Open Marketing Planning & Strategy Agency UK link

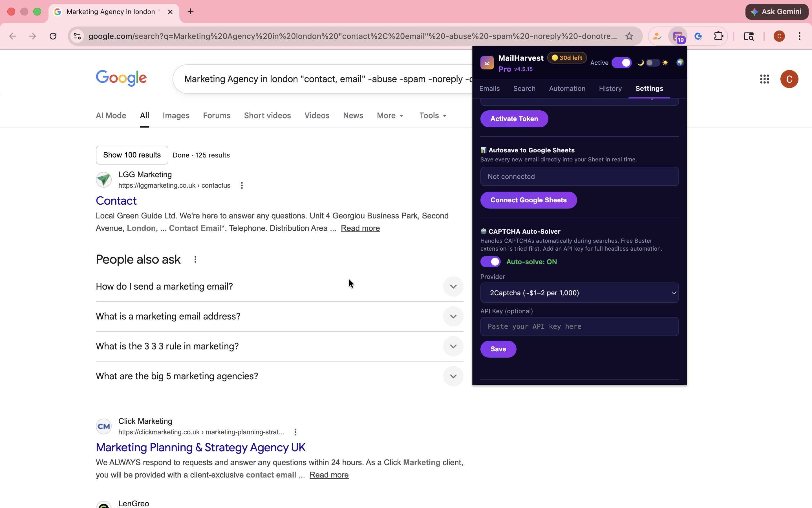pos(201,448)
